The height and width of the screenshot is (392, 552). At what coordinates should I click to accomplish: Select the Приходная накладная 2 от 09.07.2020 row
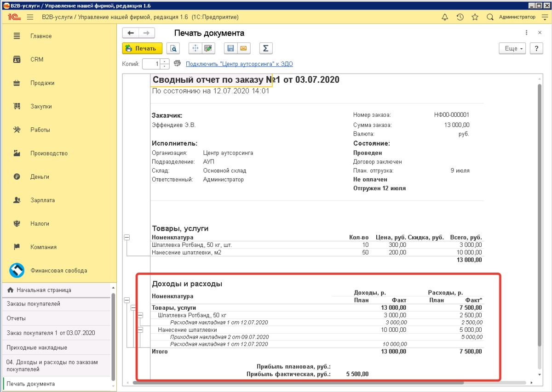pos(219,337)
